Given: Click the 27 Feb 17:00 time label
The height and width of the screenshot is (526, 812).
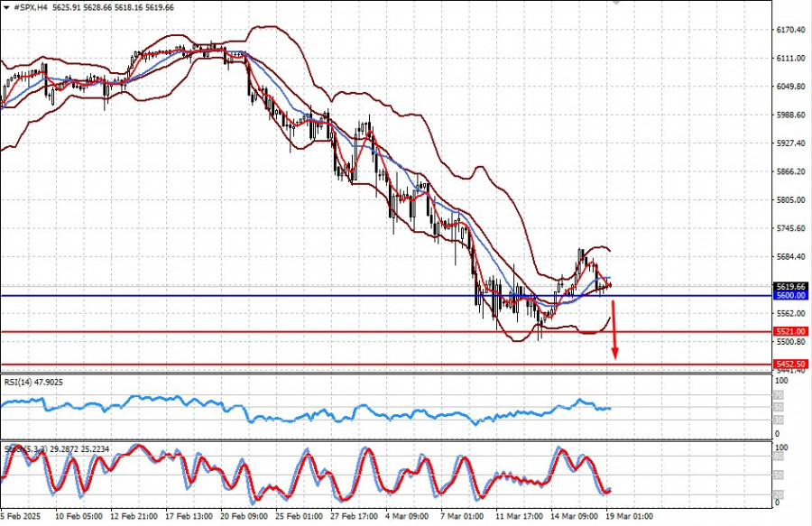Looking at the screenshot, I should (355, 517).
